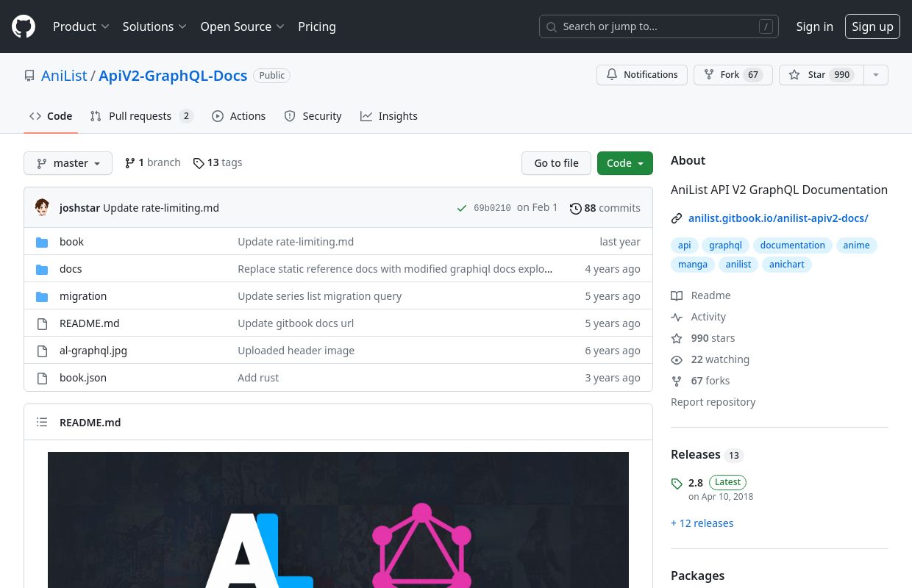Click the Fork button label
The image size is (912, 588).
730,75
